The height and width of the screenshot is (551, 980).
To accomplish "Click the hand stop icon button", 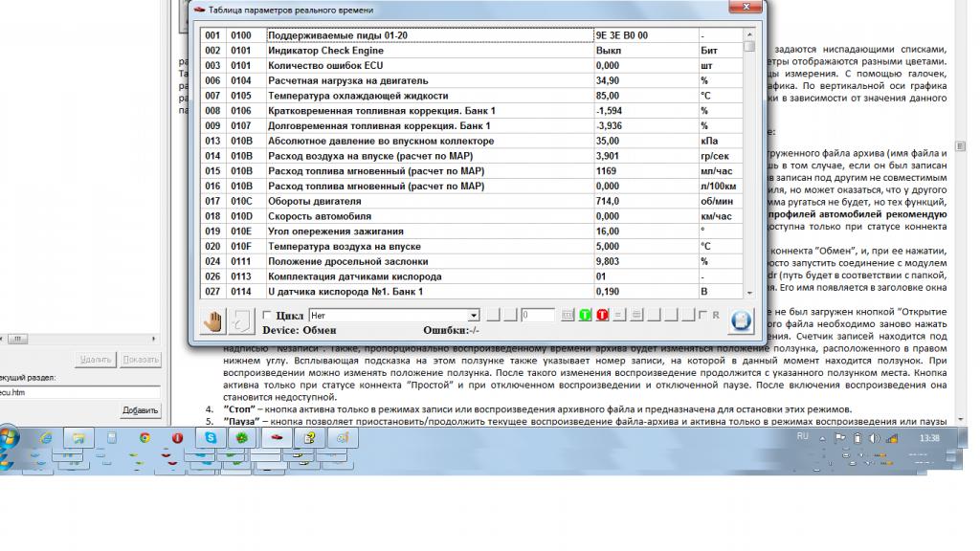I will click(212, 321).
